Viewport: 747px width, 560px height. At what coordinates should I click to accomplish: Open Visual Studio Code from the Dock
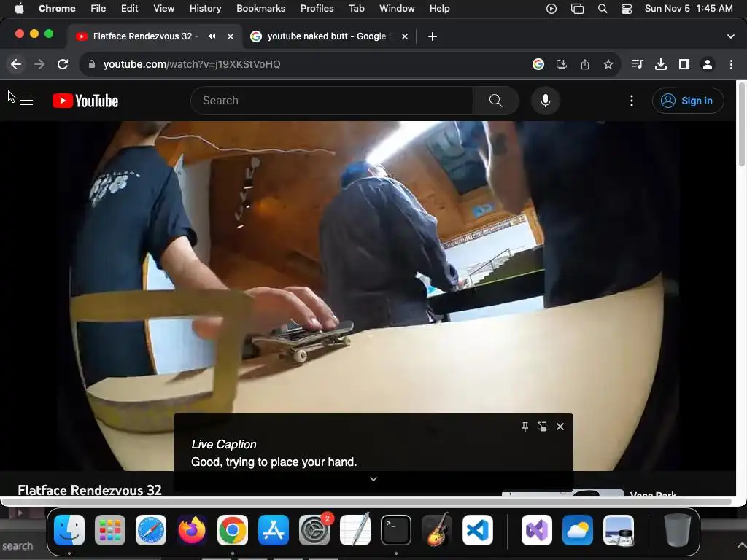point(478,530)
